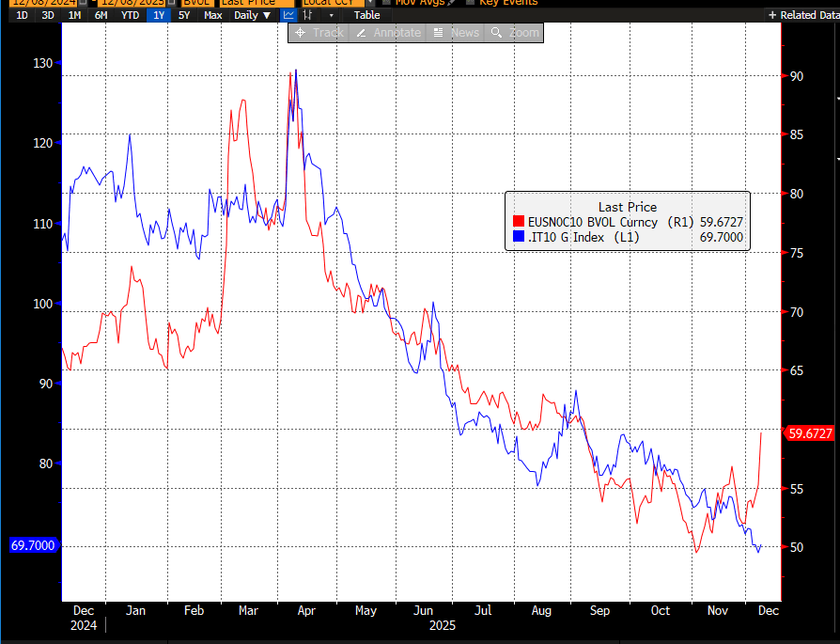Choose the 5Y time range

(x=185, y=15)
